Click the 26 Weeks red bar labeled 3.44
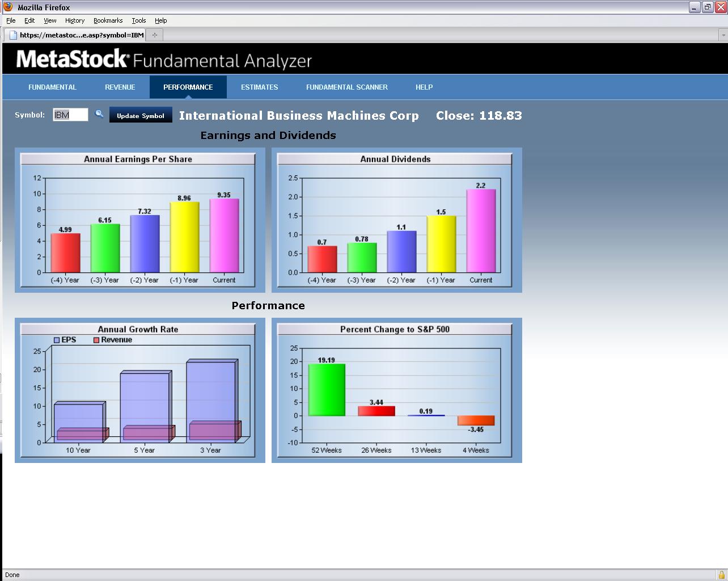 tap(376, 411)
